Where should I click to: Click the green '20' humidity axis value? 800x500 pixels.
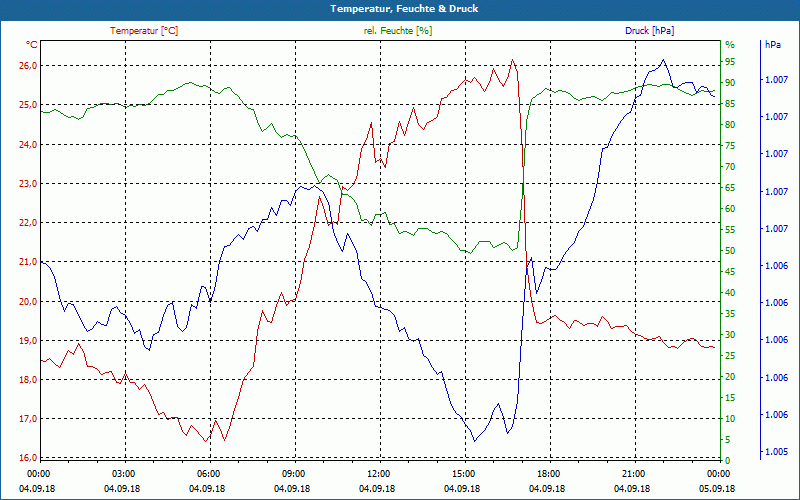pyautogui.click(x=730, y=377)
